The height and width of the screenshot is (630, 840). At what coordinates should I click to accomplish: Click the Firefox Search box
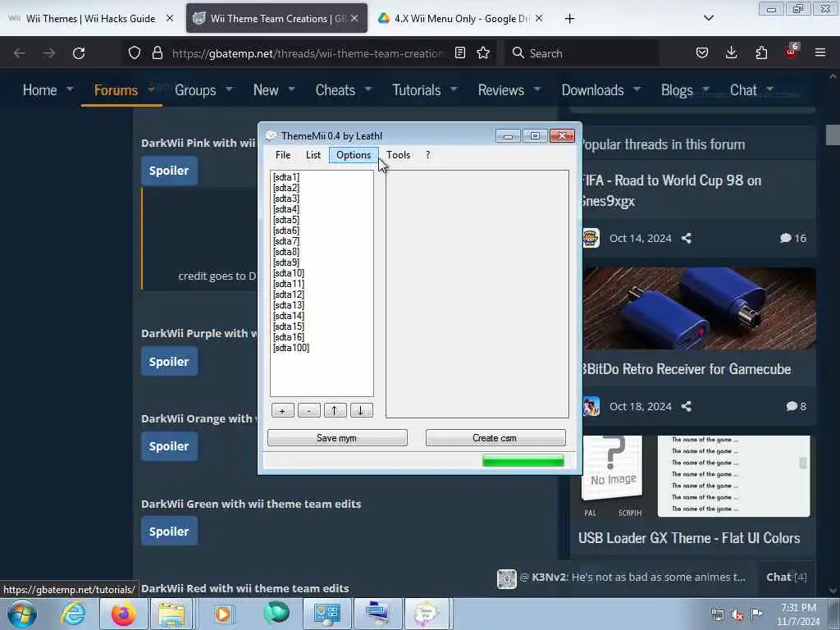click(x=582, y=53)
